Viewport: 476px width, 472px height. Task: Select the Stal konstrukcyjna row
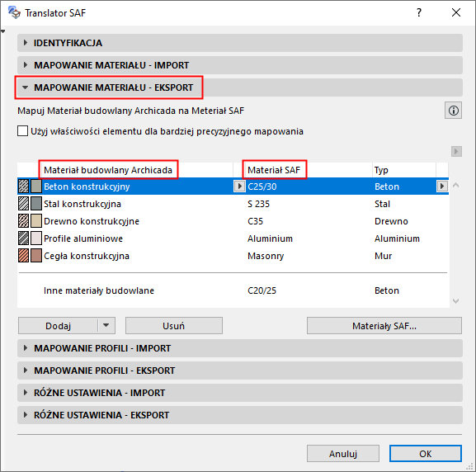click(233, 204)
